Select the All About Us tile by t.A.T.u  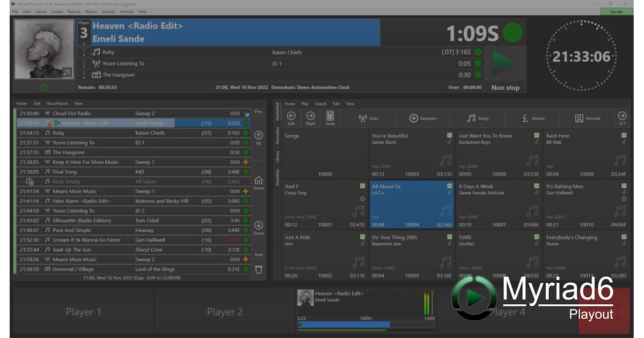411,204
